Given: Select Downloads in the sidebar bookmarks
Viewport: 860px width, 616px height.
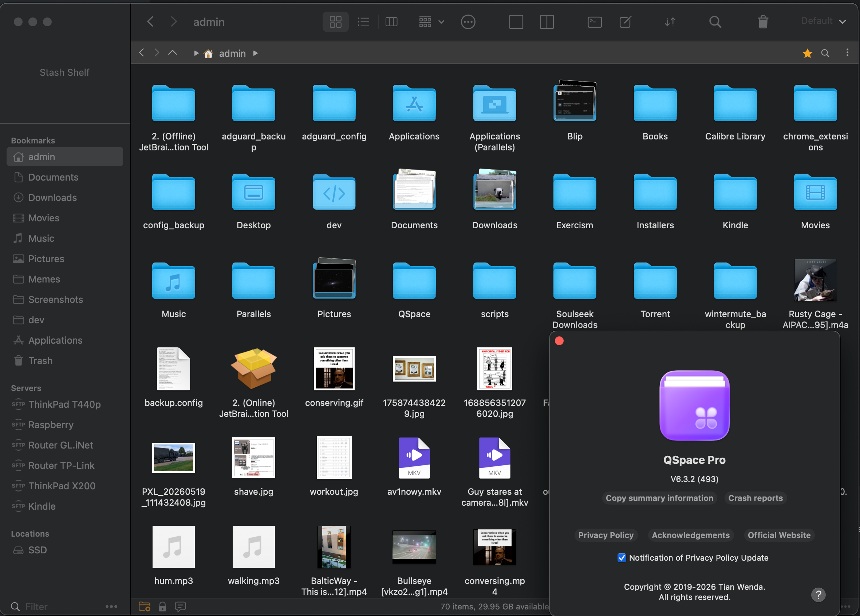Looking at the screenshot, I should [x=65, y=197].
